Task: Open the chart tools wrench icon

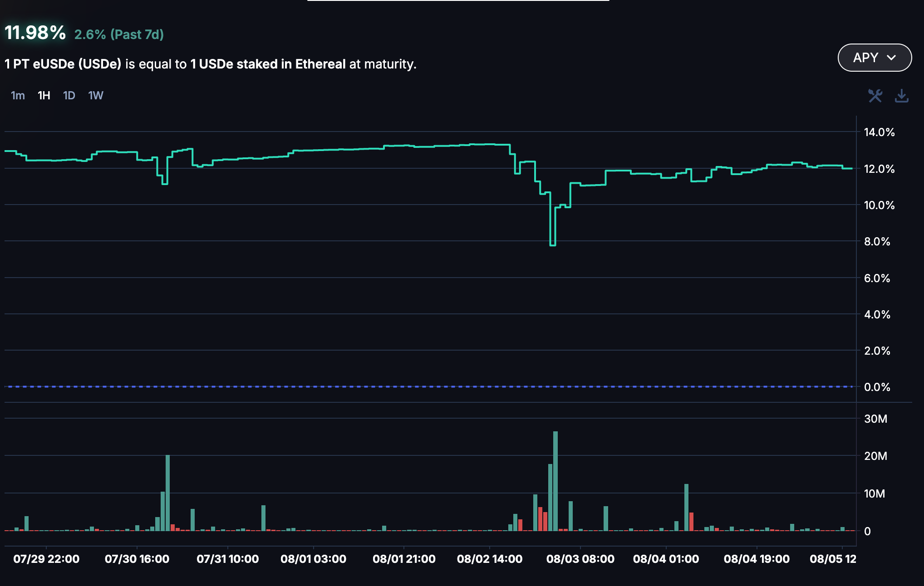Action: pyautogui.click(x=875, y=96)
